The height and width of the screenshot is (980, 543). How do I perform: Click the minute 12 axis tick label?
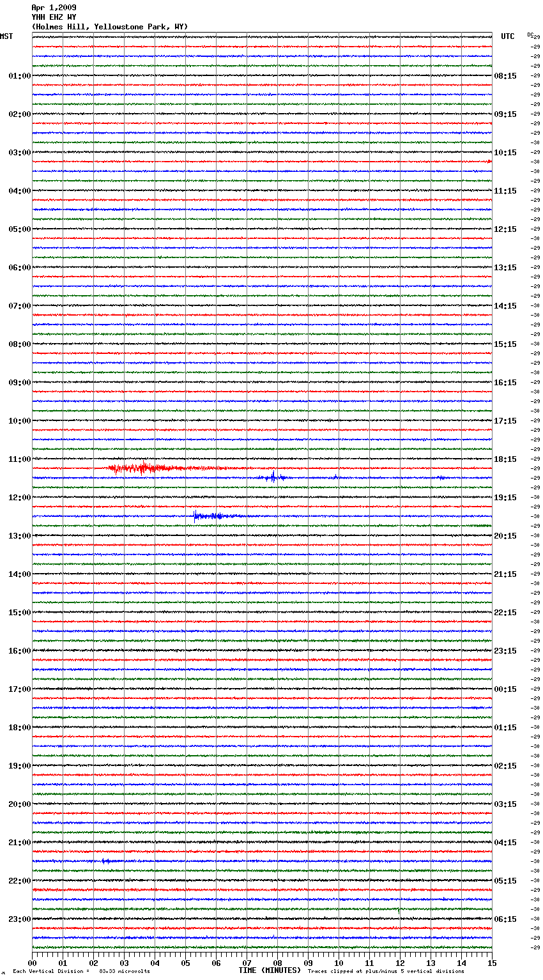[x=400, y=963]
